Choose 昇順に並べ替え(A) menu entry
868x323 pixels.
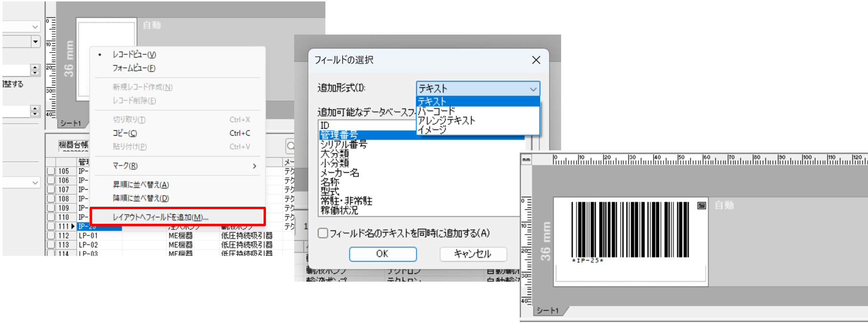pyautogui.click(x=141, y=185)
